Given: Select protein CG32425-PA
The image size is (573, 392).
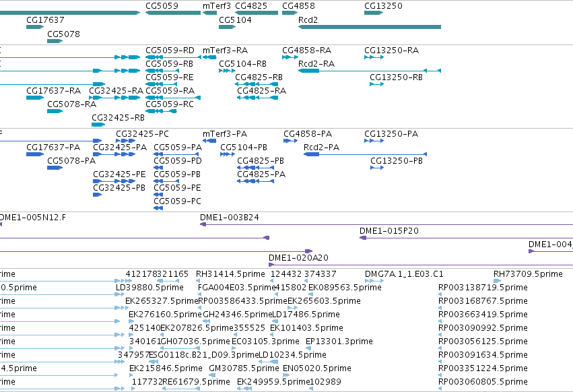Looking at the screenshot, I should [114, 154].
